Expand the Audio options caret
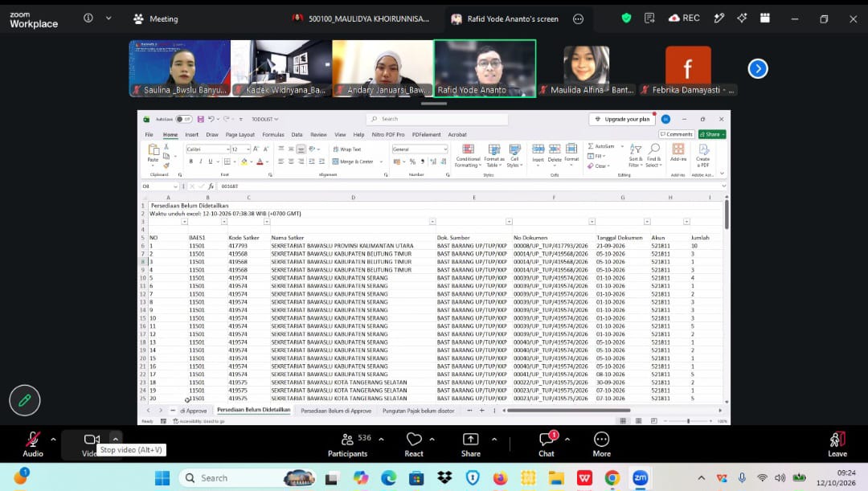 coord(53,439)
